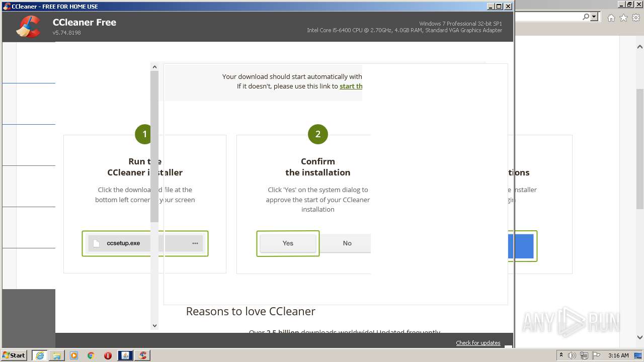Screen dimensions: 644x362
Task: Click Internet Explorer address input field
Action: pos(548,17)
